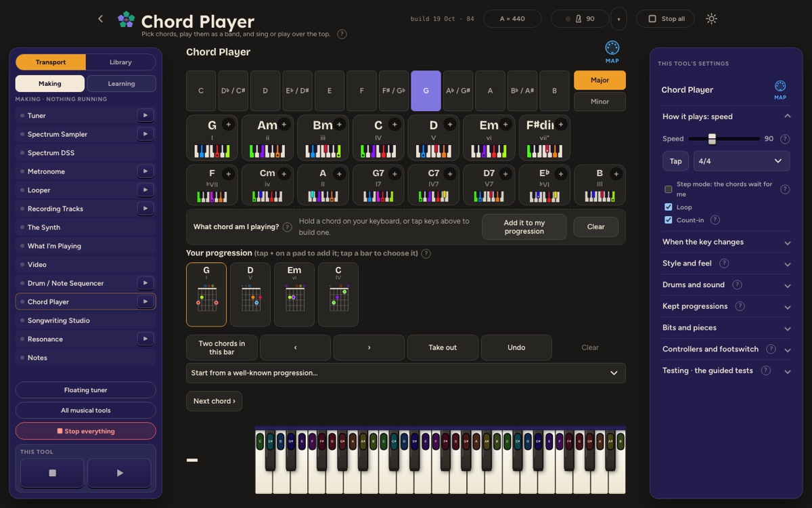The height and width of the screenshot is (508, 812).
Task: Start the Tuner with its play arrow
Action: click(x=145, y=116)
